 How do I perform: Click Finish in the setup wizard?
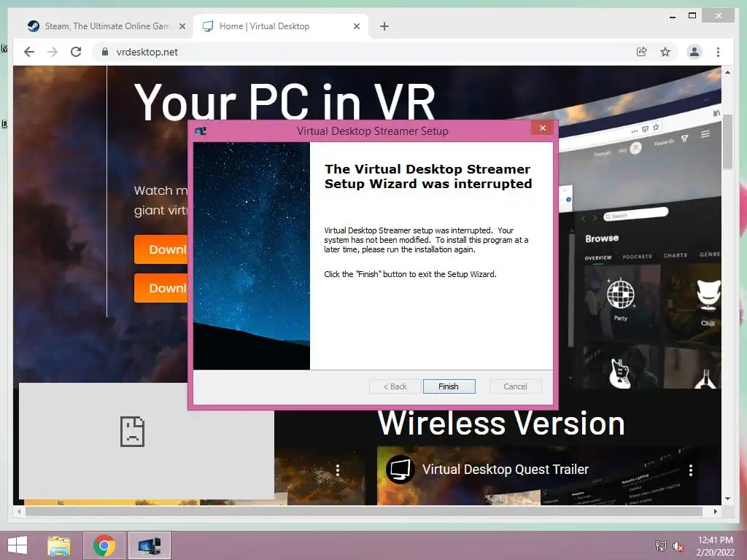pos(449,386)
